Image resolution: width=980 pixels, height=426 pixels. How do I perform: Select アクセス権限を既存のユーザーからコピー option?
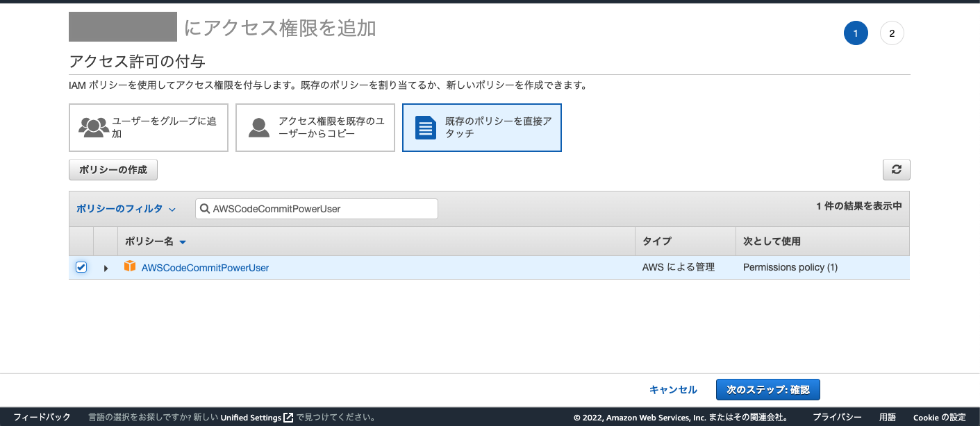315,128
